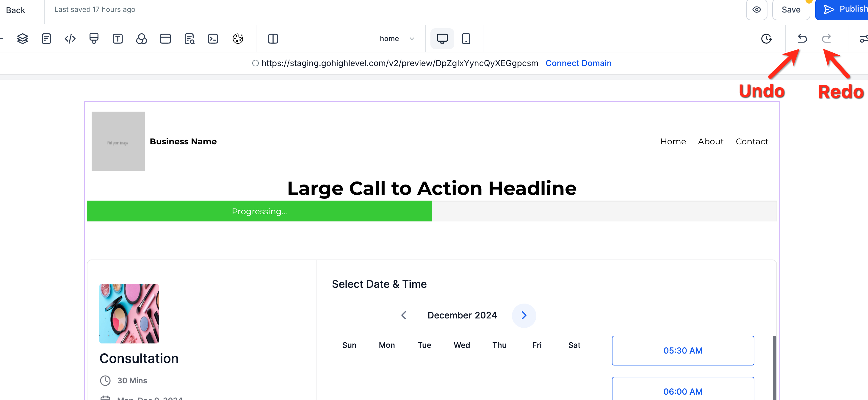
Task: Open the home page dropdown
Action: [x=397, y=39]
